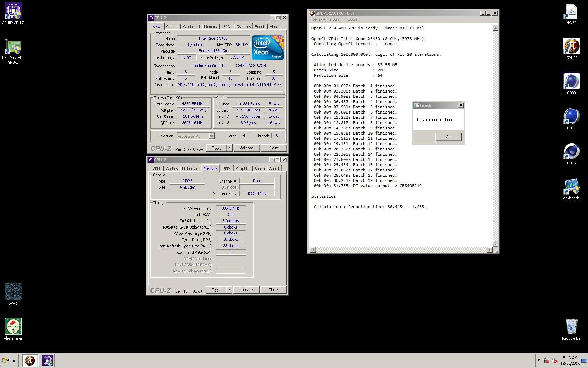The height and width of the screenshot is (368, 588).
Task: Click Tools button in Memory CPU-Z window
Action: (216, 290)
